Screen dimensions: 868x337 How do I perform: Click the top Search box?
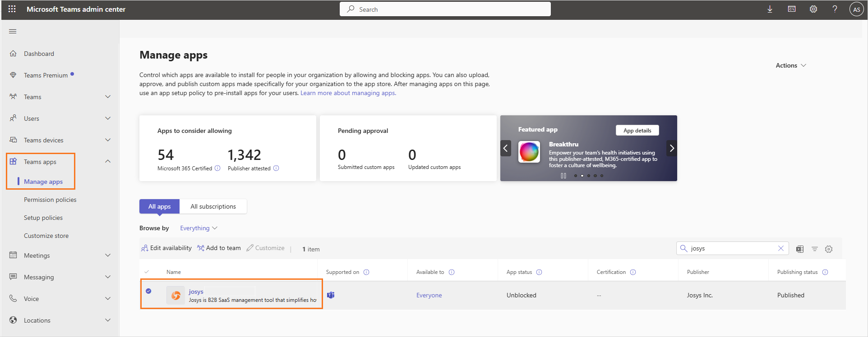click(445, 9)
